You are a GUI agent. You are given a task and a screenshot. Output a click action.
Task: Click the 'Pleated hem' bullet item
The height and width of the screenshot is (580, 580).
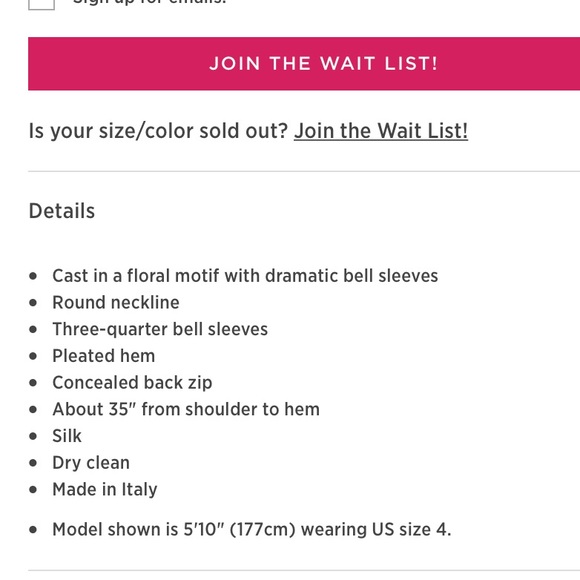[x=104, y=356]
